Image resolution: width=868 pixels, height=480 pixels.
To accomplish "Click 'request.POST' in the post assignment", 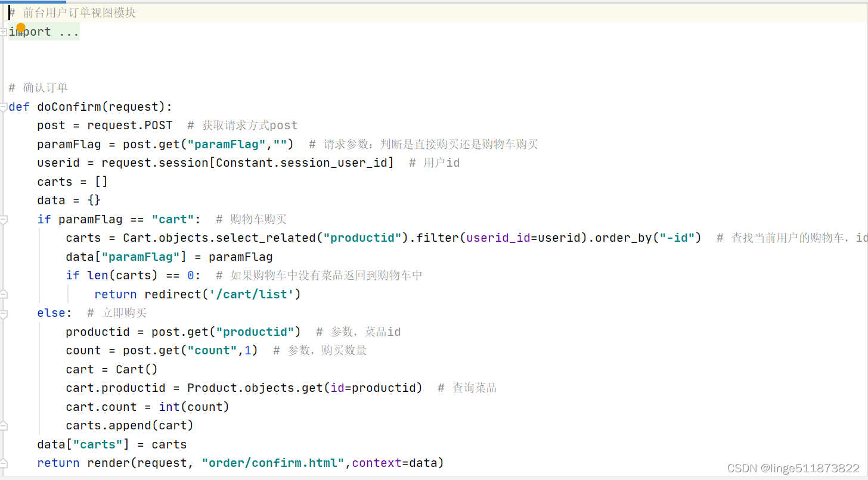I will 129,126.
